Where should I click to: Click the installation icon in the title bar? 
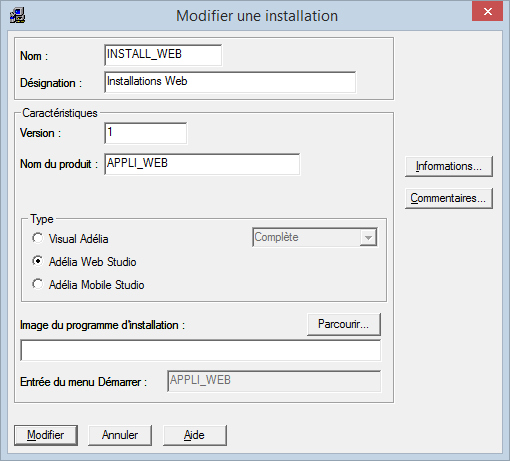click(17, 15)
